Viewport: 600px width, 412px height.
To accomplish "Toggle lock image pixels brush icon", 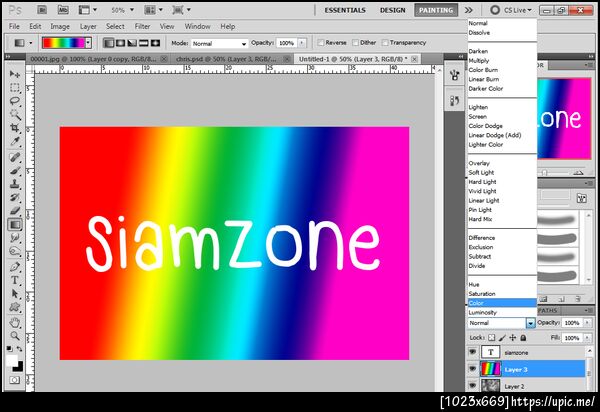I will tap(502, 338).
